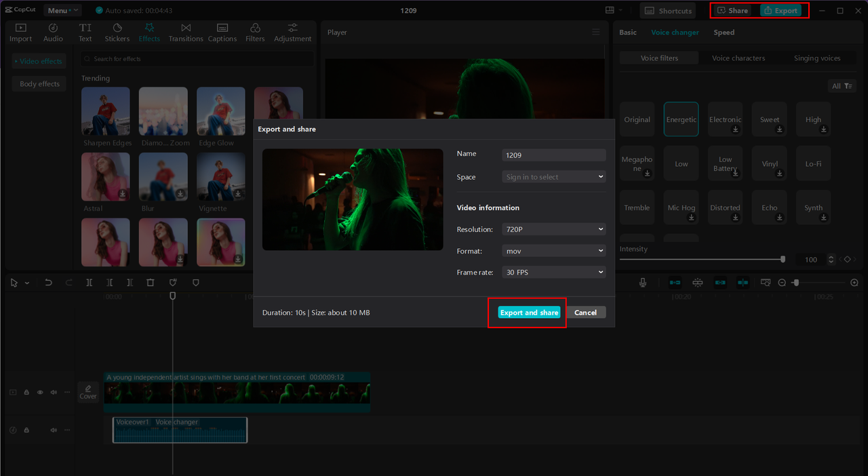Click the video track more options dots
This screenshot has height=476, width=868.
pos(67,393)
